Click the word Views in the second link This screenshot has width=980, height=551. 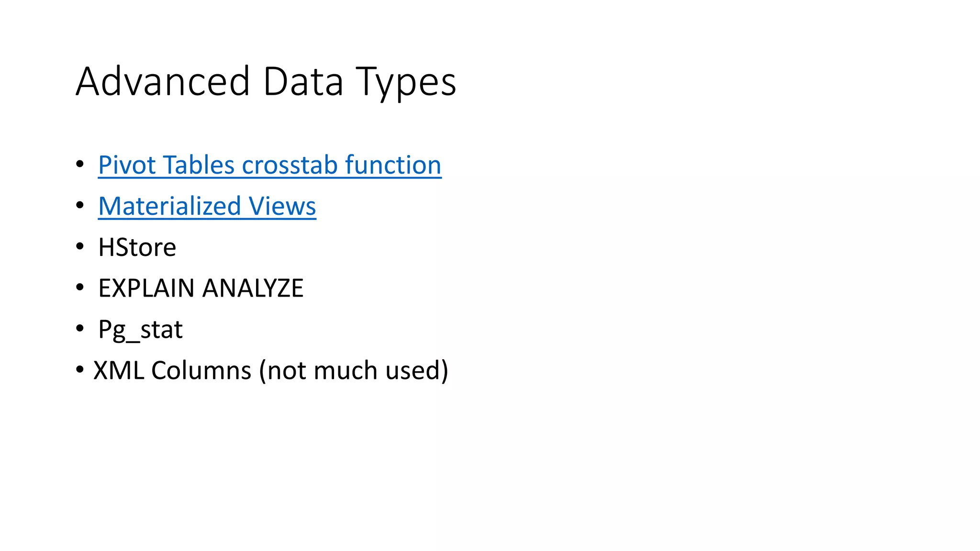(x=282, y=206)
